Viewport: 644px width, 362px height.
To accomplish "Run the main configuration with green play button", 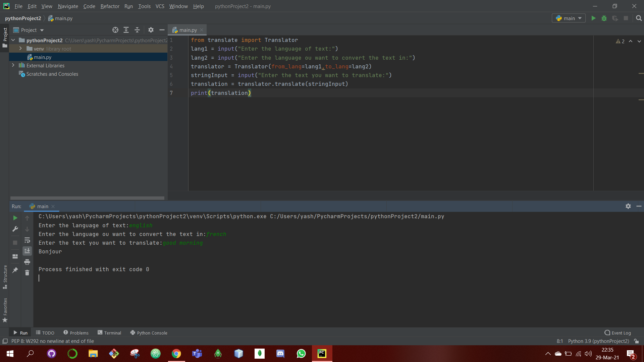I will 593,18.
